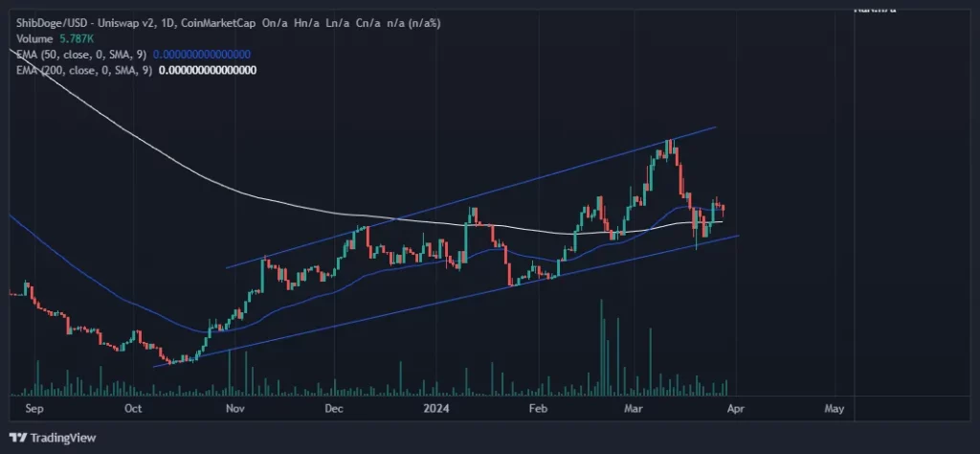Click the Oct label on time axis

coord(133,409)
